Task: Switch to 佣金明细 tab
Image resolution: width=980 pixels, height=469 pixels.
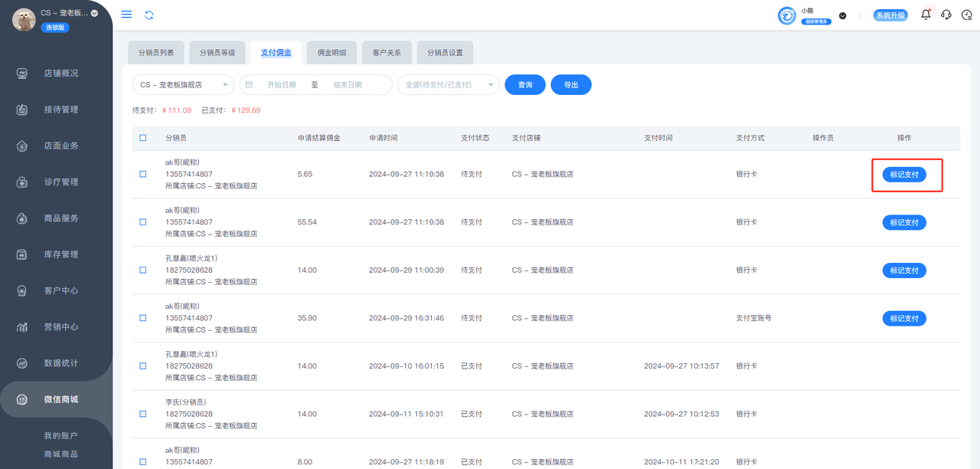Action: click(x=332, y=53)
